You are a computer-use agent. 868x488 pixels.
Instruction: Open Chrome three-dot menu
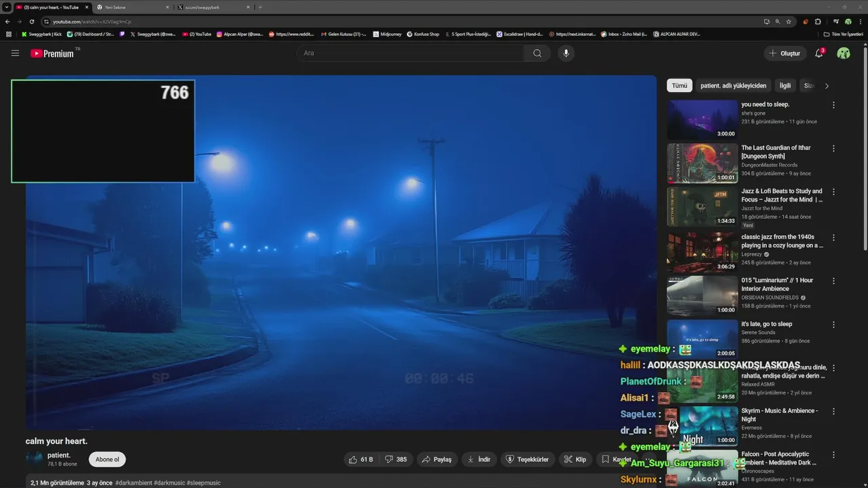click(x=860, y=22)
